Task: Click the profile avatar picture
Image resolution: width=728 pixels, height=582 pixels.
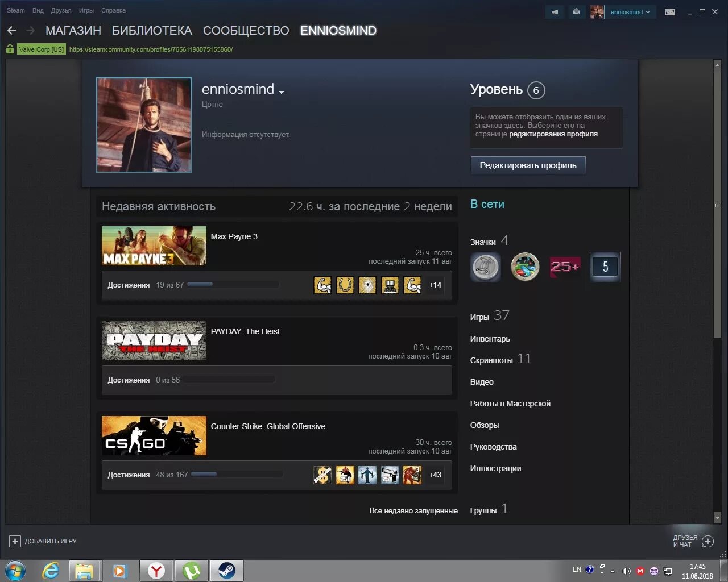Action: click(144, 125)
